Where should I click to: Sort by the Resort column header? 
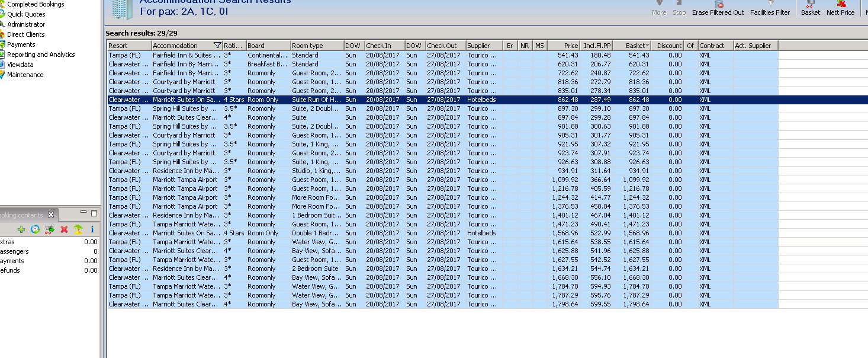point(129,46)
